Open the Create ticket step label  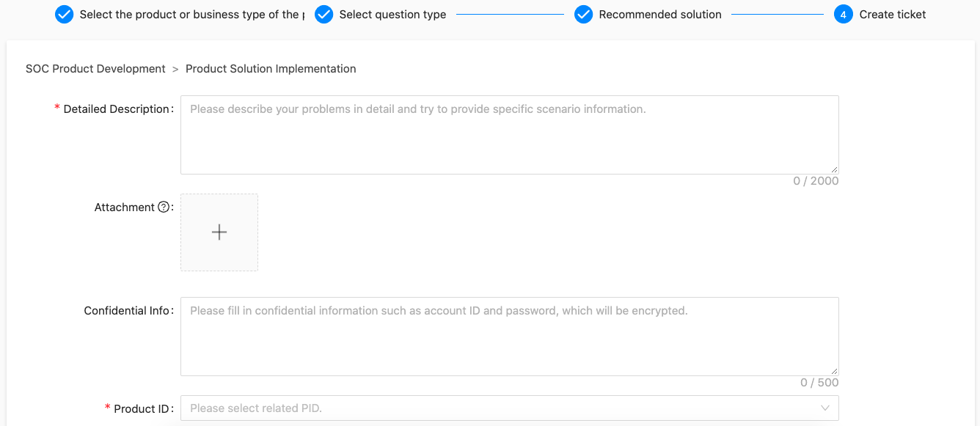click(x=893, y=15)
